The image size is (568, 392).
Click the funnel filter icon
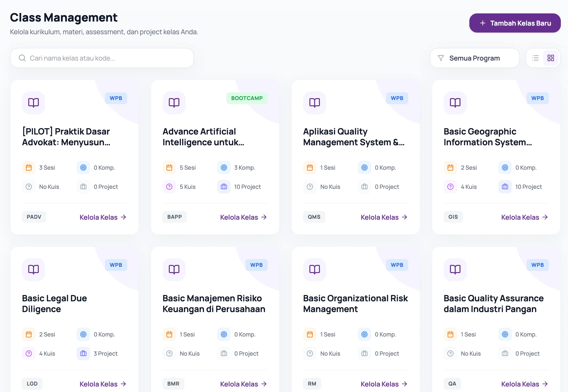point(441,58)
